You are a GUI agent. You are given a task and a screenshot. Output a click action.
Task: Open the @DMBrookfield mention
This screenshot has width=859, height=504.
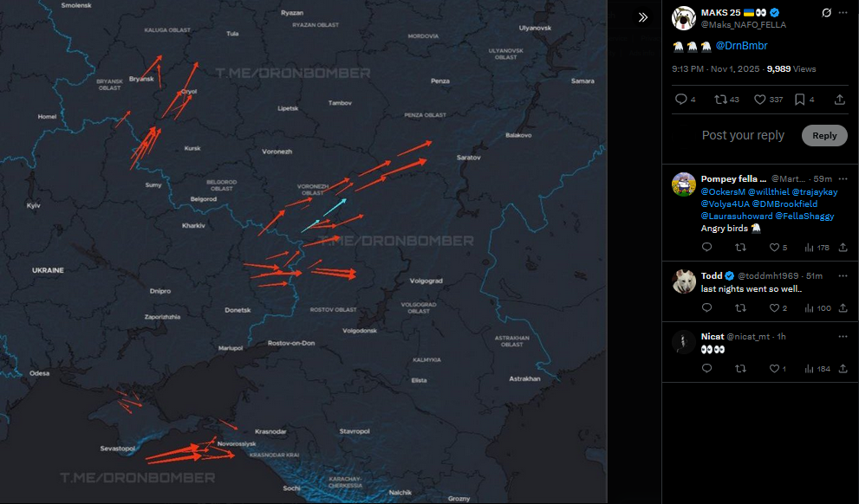(784, 204)
